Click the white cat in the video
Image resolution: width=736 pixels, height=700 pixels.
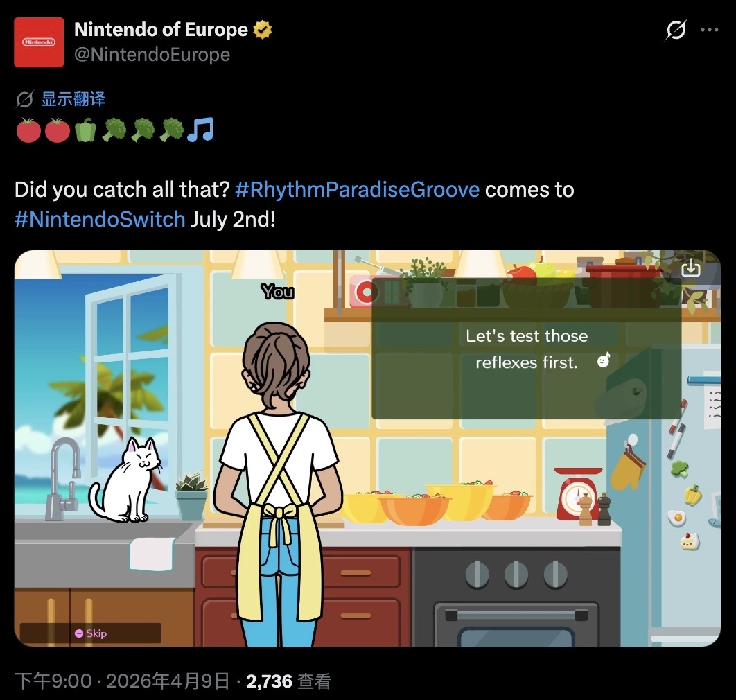[125, 480]
